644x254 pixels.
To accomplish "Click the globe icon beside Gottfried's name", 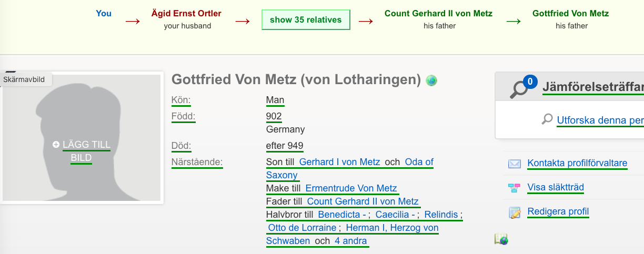I will 431,80.
